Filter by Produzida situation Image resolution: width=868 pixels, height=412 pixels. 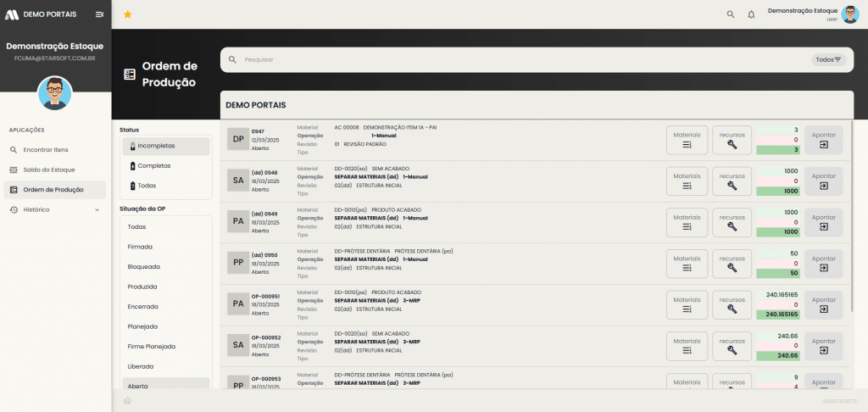(x=166, y=287)
